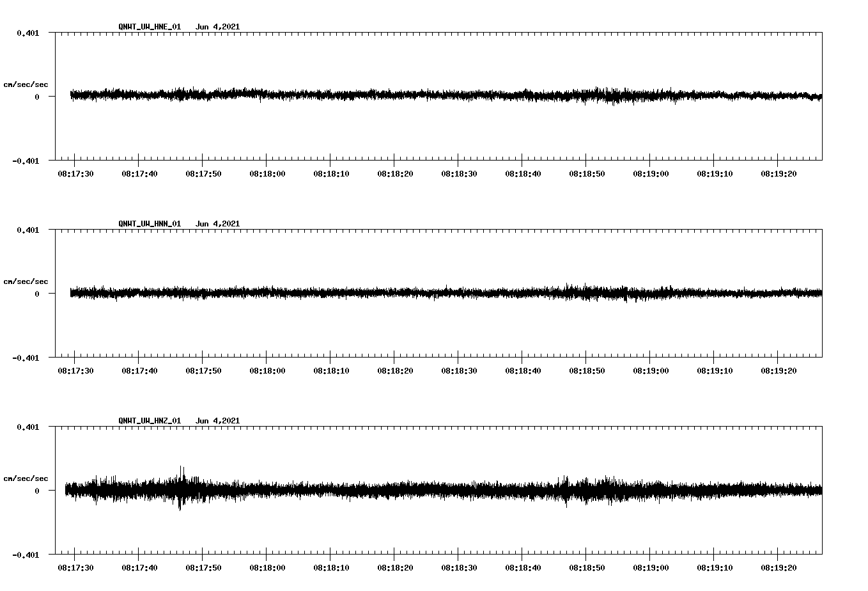The height and width of the screenshot is (591, 868).
Task: Click the Jun 4,2021 date on HNZ plot
Action: coord(217,421)
